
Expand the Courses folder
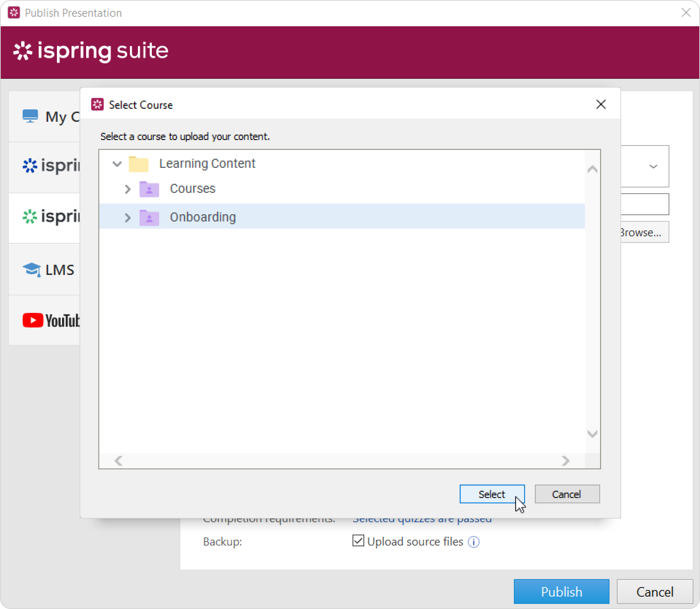(127, 189)
